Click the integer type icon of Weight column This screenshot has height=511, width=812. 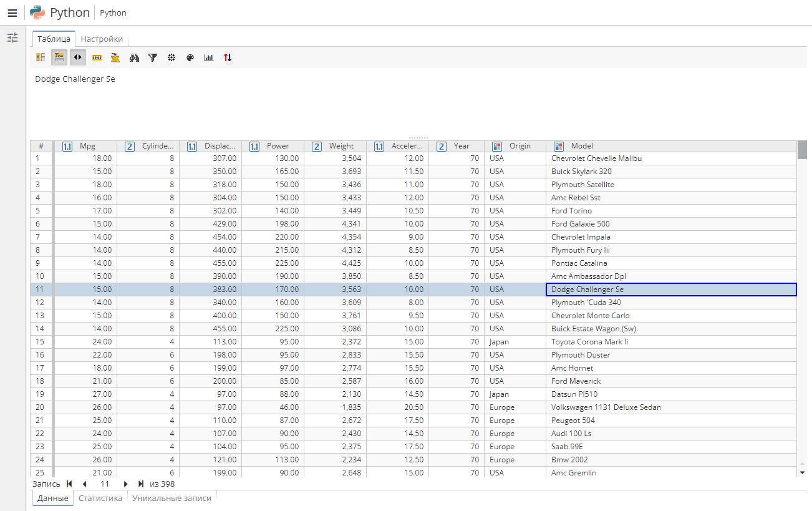(317, 146)
